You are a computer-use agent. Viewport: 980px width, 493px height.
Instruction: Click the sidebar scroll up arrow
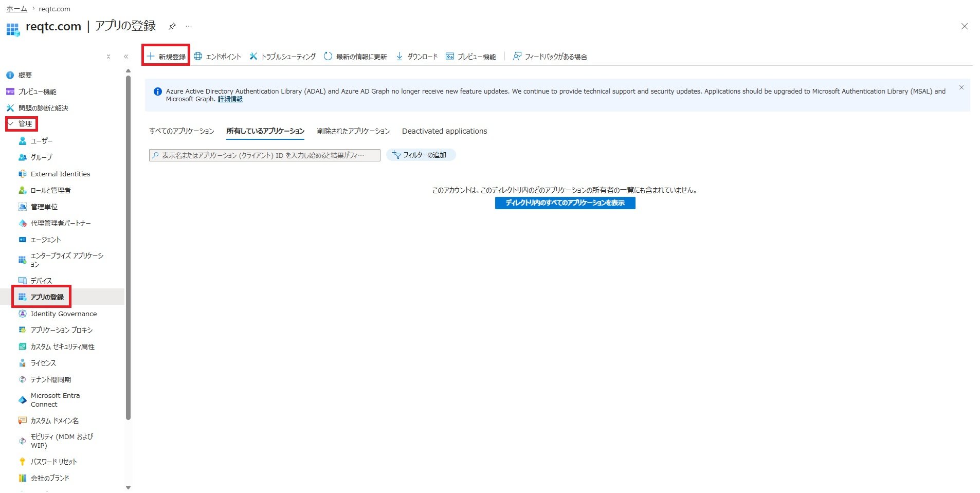click(x=128, y=71)
